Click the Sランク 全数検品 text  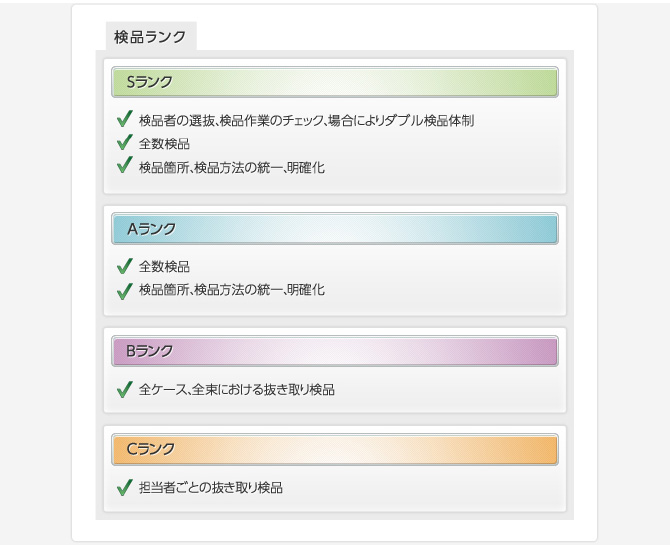pyautogui.click(x=164, y=144)
